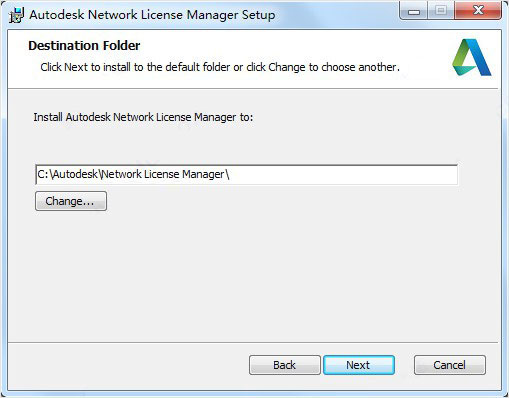Click the Autodesk logo in the header

coord(472,57)
